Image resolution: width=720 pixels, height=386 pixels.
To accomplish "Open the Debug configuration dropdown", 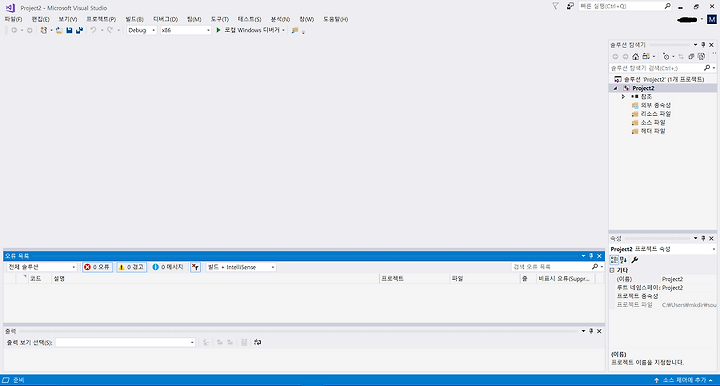I will coord(141,30).
